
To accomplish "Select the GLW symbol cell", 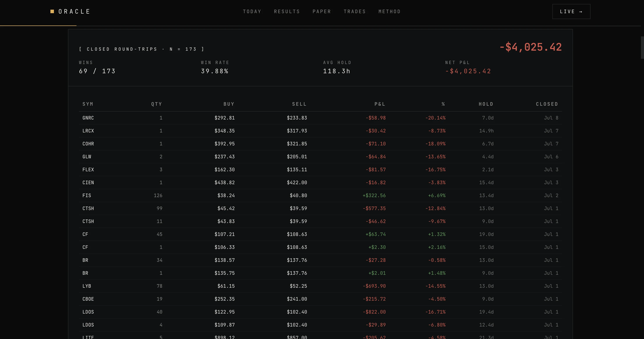I will [87, 157].
